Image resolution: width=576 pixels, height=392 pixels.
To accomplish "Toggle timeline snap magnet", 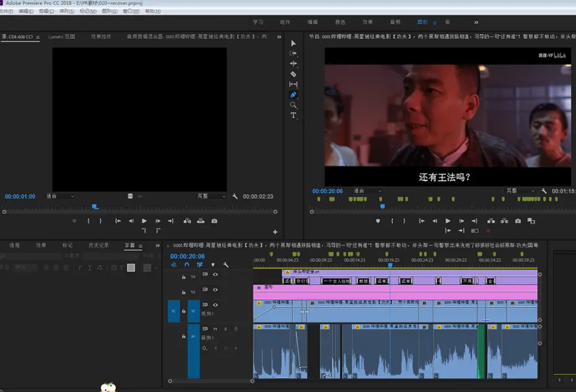I will [186, 264].
